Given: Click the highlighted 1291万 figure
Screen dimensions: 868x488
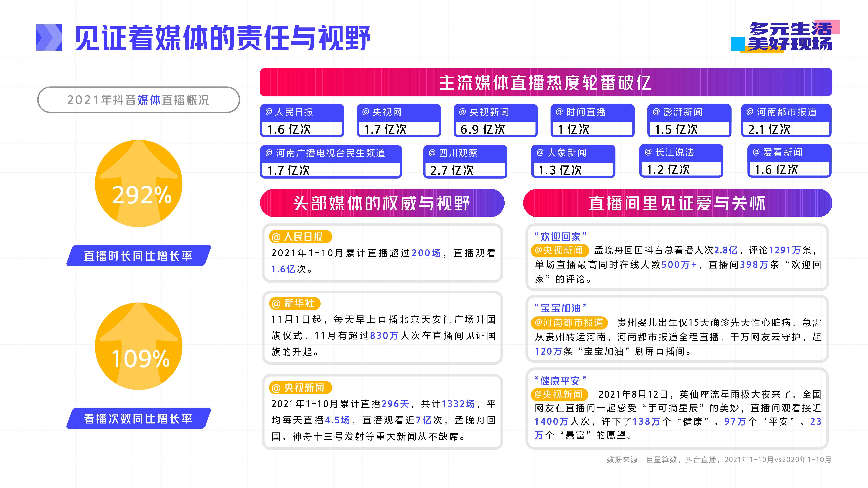Looking at the screenshot, I should click(785, 250).
